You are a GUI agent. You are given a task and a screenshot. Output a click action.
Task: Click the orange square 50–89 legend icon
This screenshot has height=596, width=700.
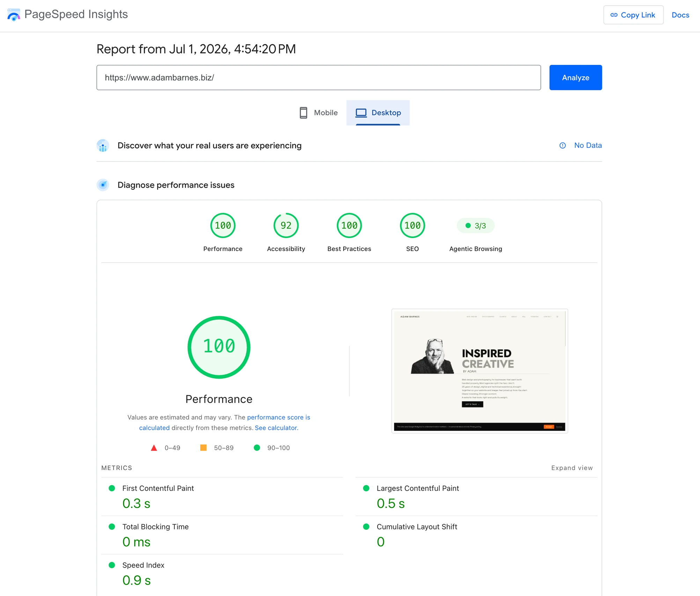[x=203, y=448]
